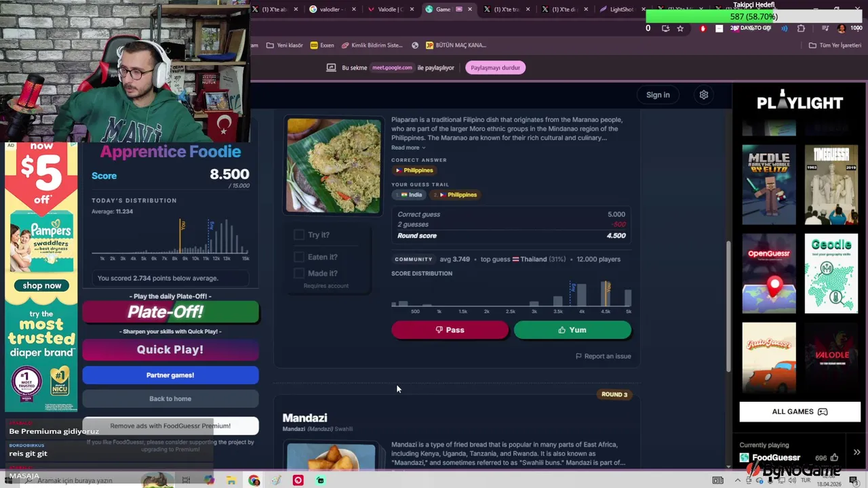Click the thumbs-down Pass button
The width and height of the screenshot is (868, 488).
coord(450,330)
